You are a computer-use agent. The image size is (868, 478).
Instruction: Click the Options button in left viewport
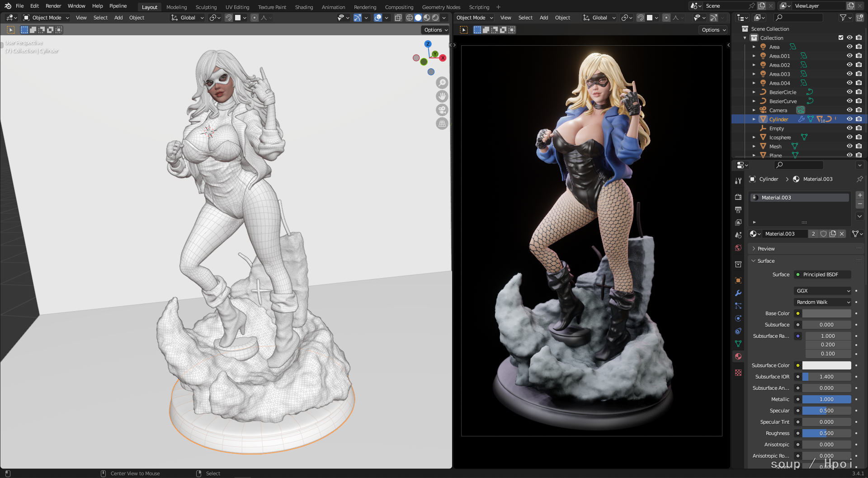pyautogui.click(x=436, y=30)
